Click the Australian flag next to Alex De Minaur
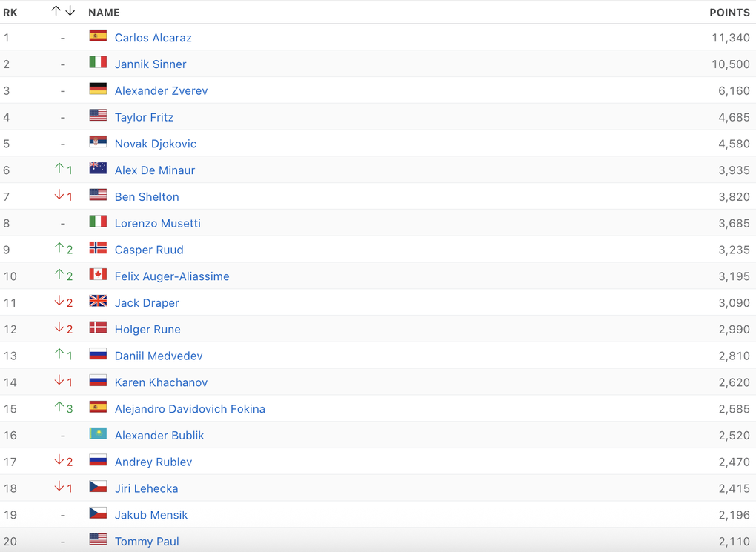Screen dimensions: 756x552 [98, 169]
